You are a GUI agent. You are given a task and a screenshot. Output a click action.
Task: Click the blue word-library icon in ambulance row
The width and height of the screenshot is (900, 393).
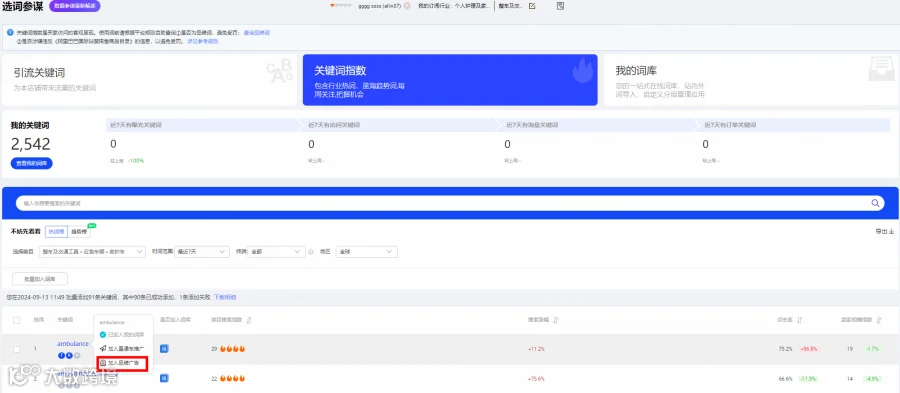coord(164,348)
